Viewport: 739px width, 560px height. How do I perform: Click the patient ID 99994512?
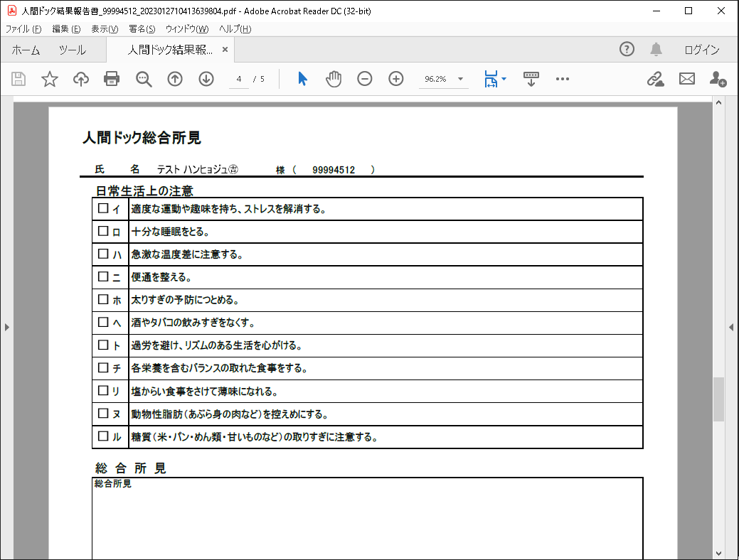(x=334, y=170)
